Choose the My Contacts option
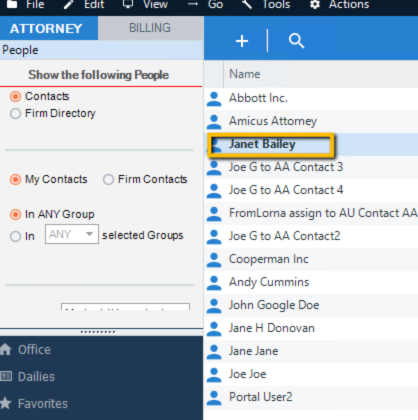This screenshot has height=420, width=418. pos(15,180)
